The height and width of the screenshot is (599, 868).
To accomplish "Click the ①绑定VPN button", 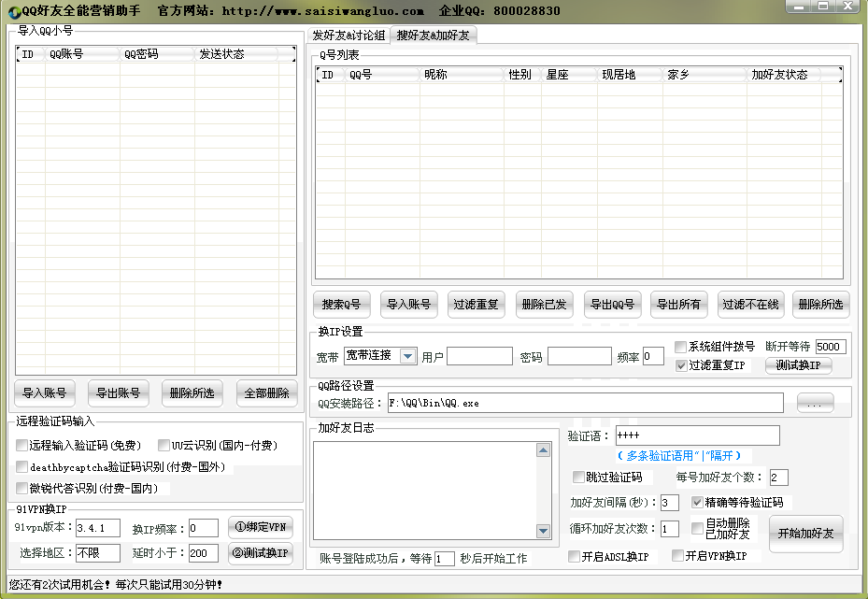I will point(260,527).
